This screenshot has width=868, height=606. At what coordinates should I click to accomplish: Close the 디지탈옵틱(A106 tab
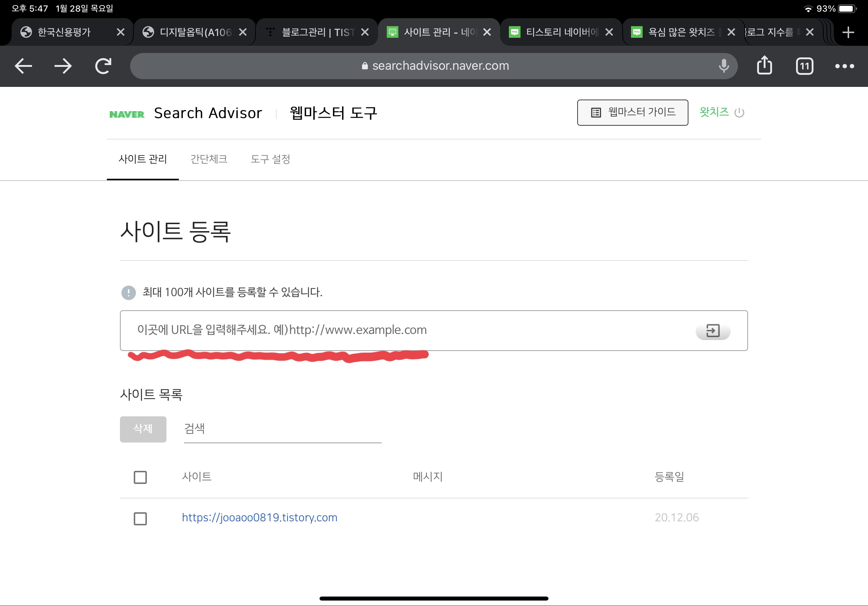coord(243,32)
